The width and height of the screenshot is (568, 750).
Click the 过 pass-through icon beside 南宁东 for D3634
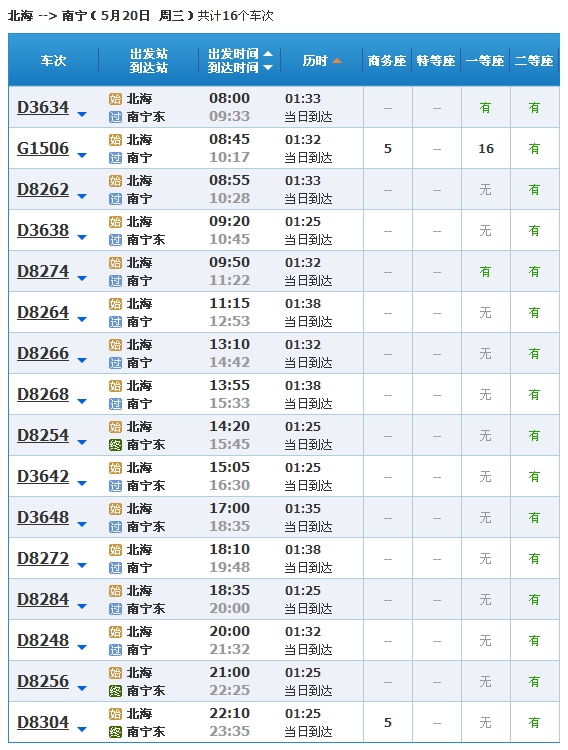click(115, 117)
